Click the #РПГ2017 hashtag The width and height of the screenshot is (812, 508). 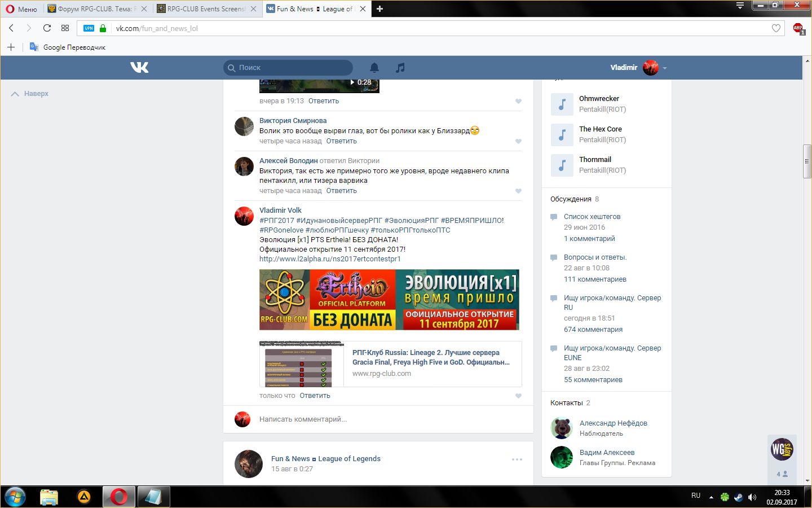tap(277, 221)
